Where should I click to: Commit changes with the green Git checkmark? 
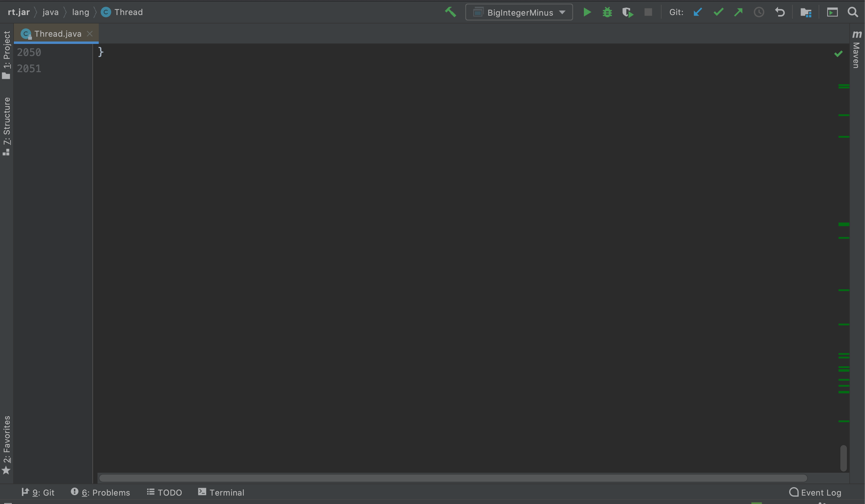pos(718,12)
